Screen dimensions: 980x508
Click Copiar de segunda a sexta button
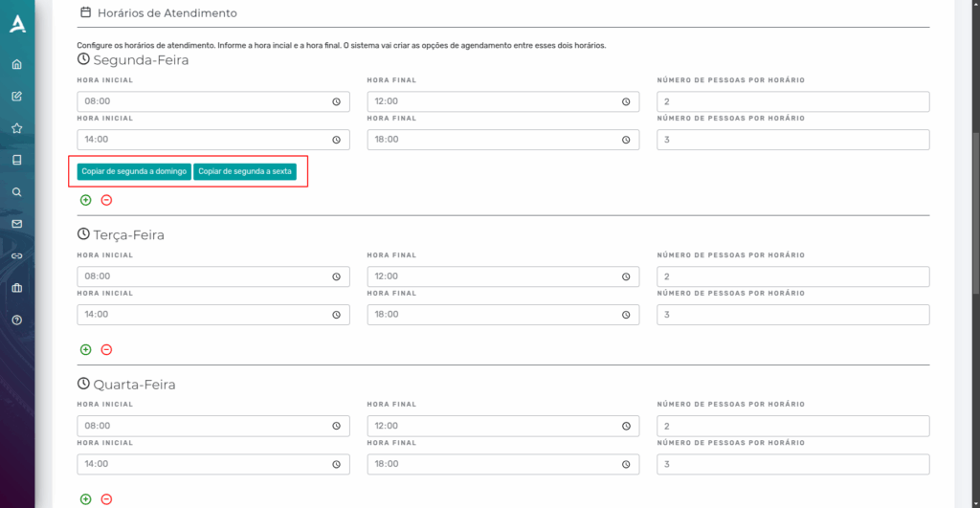pos(245,171)
